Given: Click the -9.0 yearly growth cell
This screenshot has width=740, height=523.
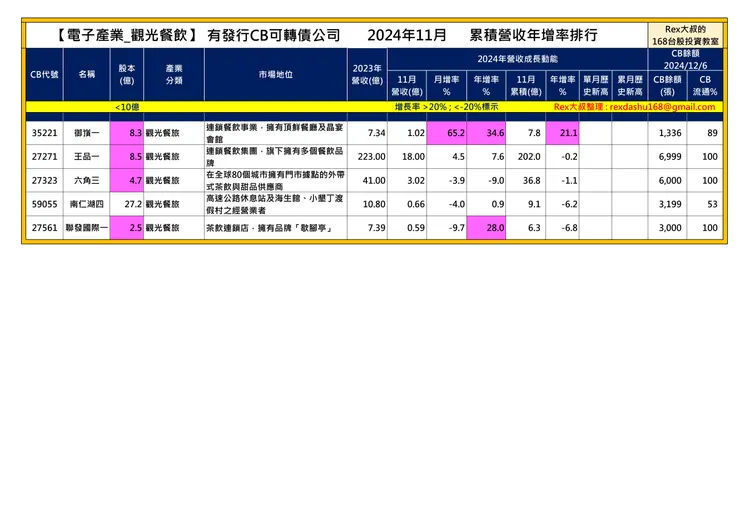Looking at the screenshot, I should coord(486,180).
